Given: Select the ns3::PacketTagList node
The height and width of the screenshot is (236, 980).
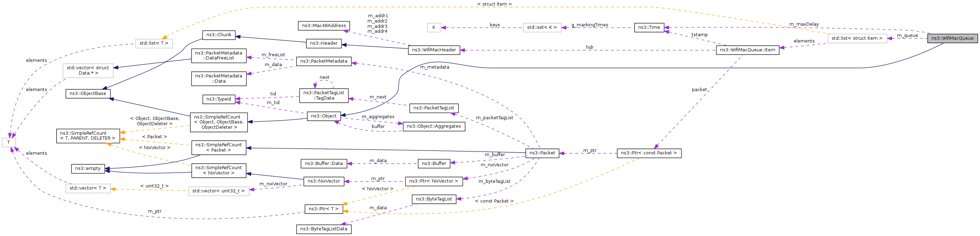Looking at the screenshot, I should coord(434,108).
